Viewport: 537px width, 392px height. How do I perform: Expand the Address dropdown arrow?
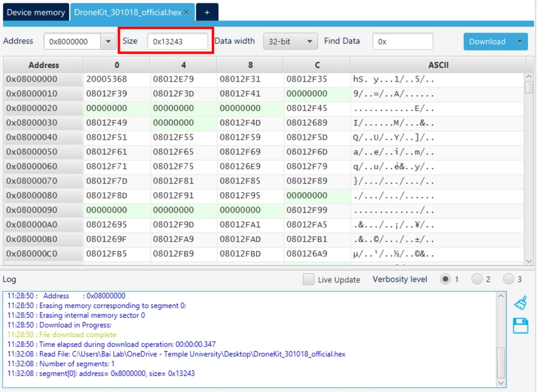coord(108,41)
